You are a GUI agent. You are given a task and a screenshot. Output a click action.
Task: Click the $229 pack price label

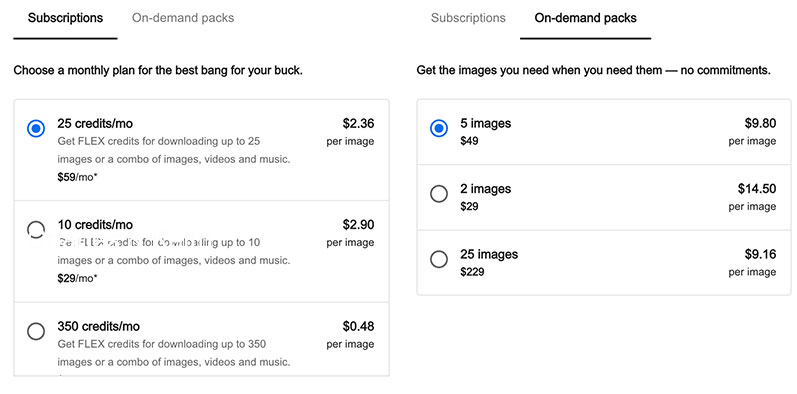click(472, 272)
